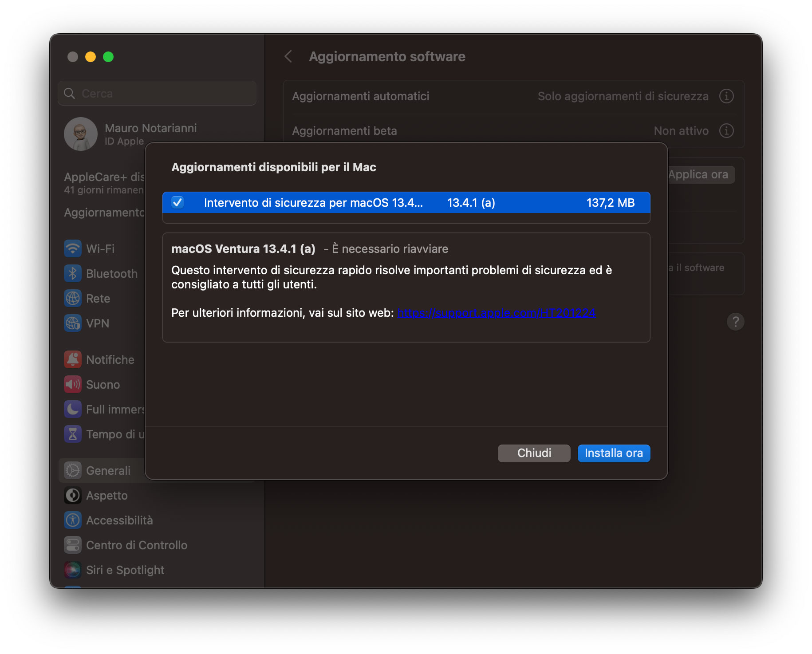Uncheck the Intervento di sicurezza update

click(x=177, y=203)
